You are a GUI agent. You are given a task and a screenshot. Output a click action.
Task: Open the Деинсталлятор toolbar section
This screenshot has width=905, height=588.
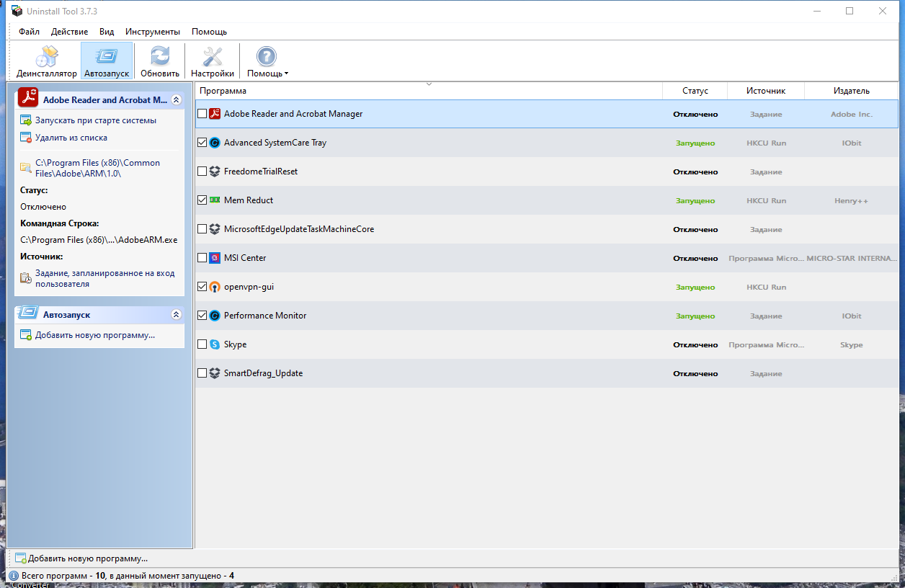coord(47,61)
